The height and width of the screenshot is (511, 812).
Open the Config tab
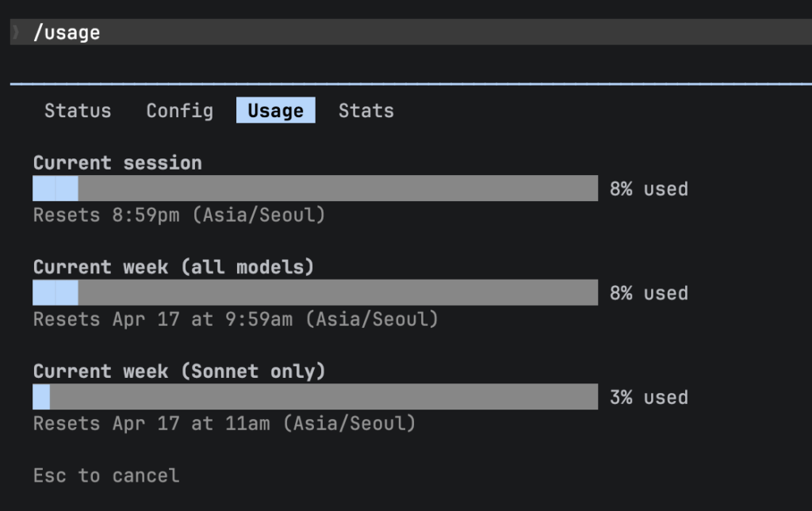coord(179,111)
